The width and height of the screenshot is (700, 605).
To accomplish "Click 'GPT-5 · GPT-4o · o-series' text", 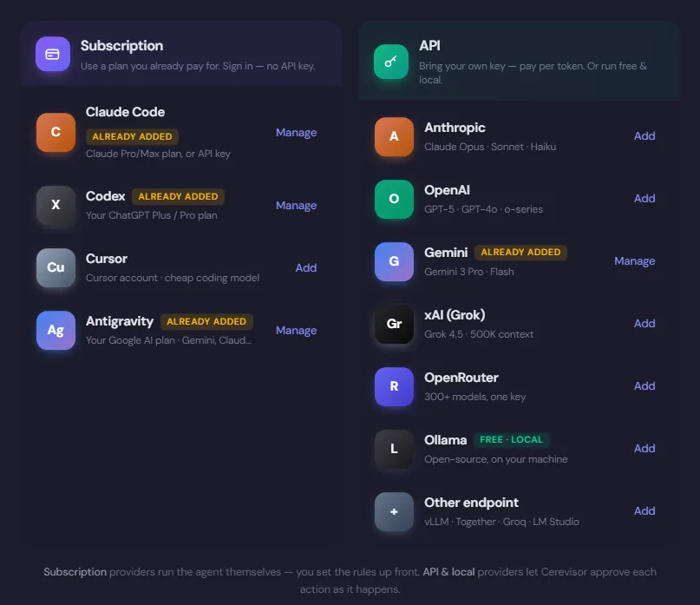I will pyautogui.click(x=483, y=209).
